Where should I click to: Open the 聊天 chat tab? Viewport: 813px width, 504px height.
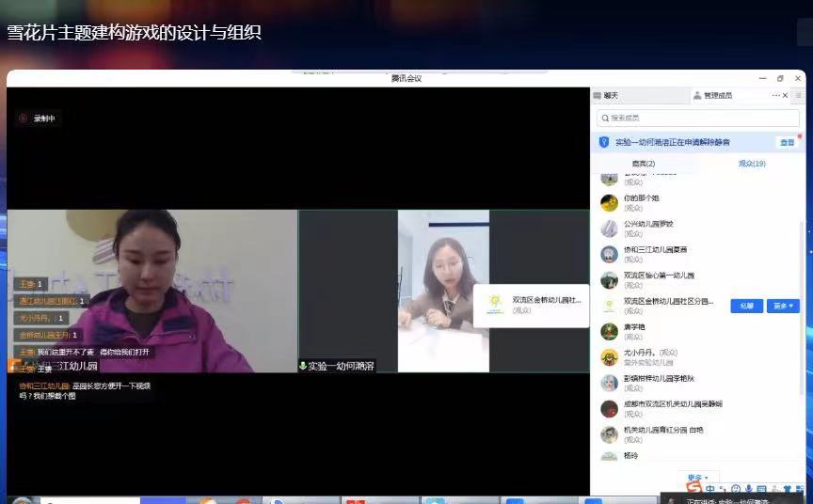tap(610, 96)
